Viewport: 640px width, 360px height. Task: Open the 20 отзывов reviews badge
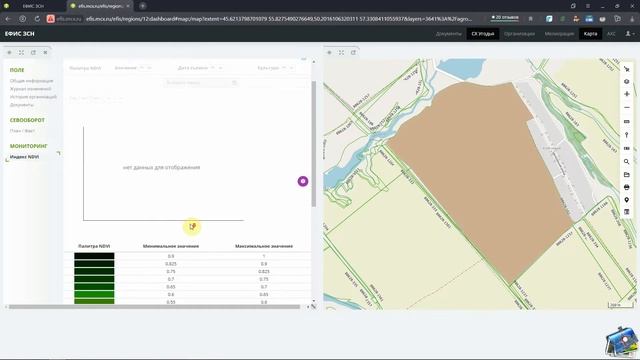(x=504, y=18)
